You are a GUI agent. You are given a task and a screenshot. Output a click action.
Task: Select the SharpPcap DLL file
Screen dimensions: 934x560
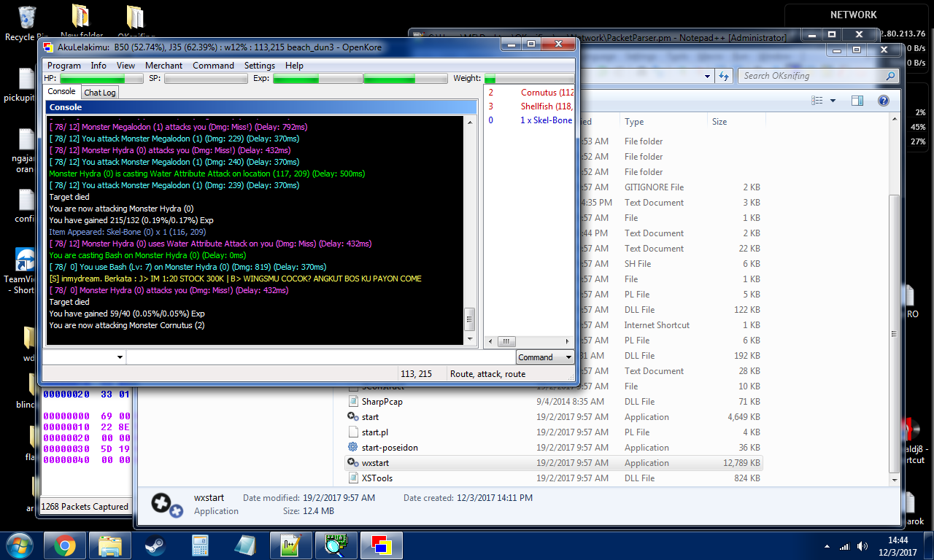pos(555,402)
